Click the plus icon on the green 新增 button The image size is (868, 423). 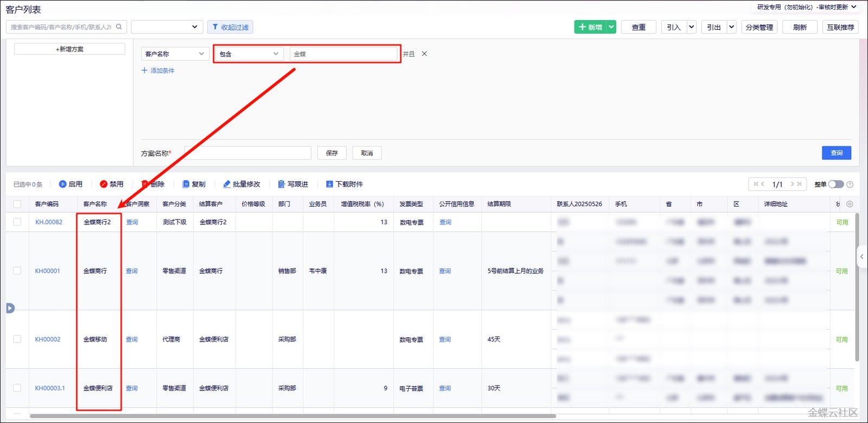(582, 27)
